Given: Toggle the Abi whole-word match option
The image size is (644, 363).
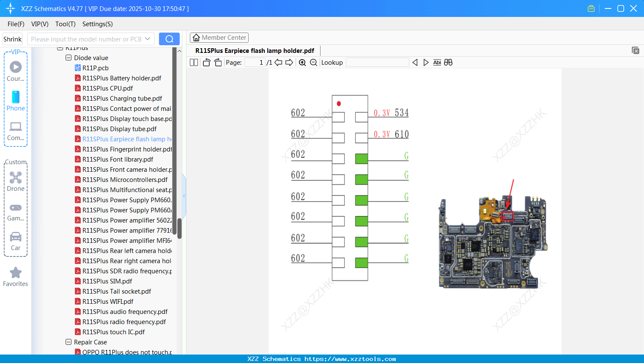Looking at the screenshot, I should [x=437, y=63].
